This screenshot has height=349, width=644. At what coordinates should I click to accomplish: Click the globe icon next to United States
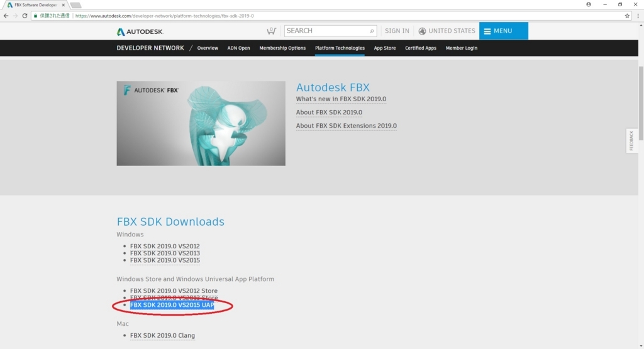click(x=422, y=31)
